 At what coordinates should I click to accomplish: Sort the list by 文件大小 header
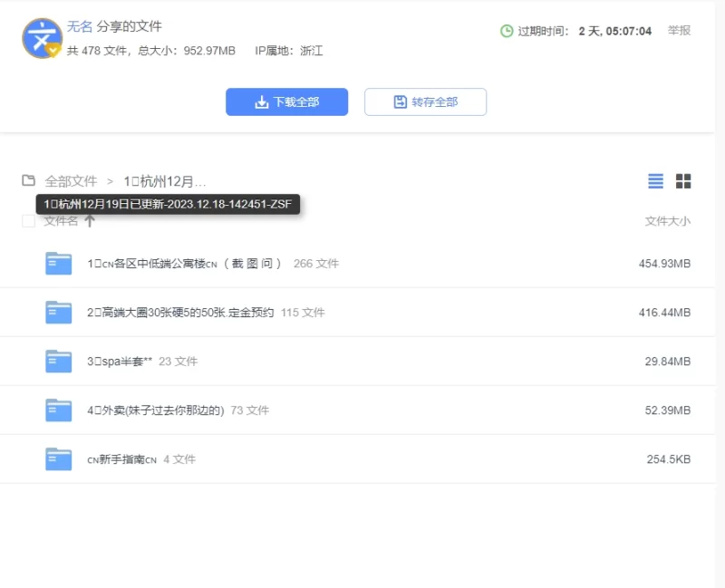pyautogui.click(x=667, y=221)
